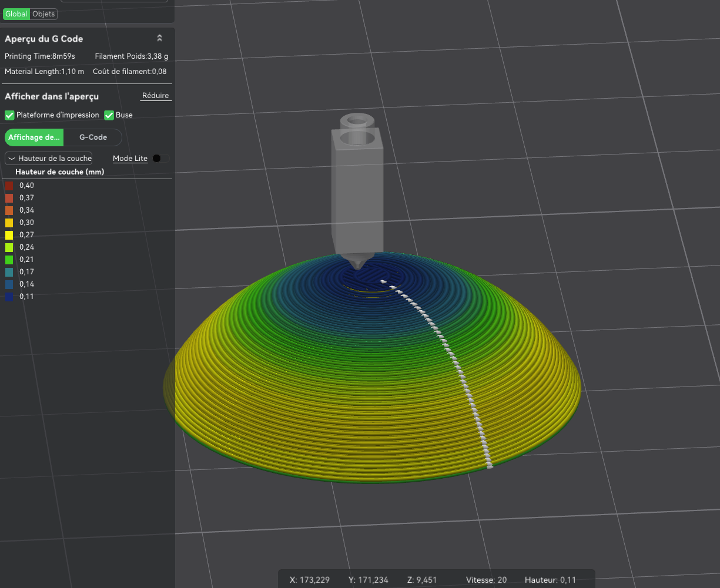Uncheck the Buse nozzle checkbox
This screenshot has height=588, width=720.
point(109,115)
